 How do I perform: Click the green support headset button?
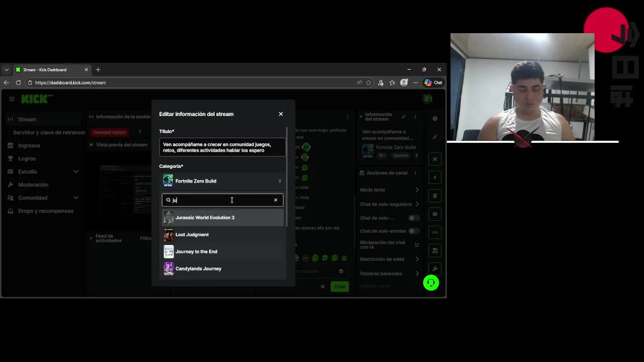(x=431, y=283)
